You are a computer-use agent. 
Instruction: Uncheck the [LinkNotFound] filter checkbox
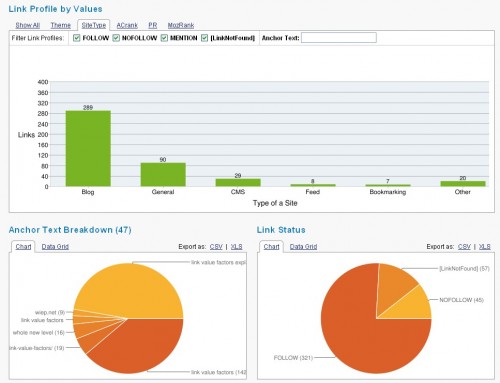[x=204, y=38]
